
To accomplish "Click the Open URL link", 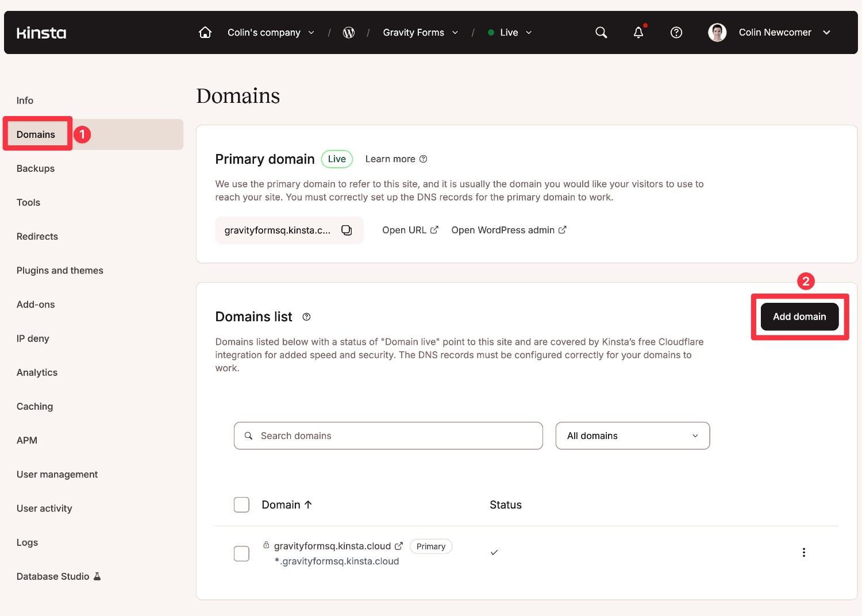I will point(410,230).
